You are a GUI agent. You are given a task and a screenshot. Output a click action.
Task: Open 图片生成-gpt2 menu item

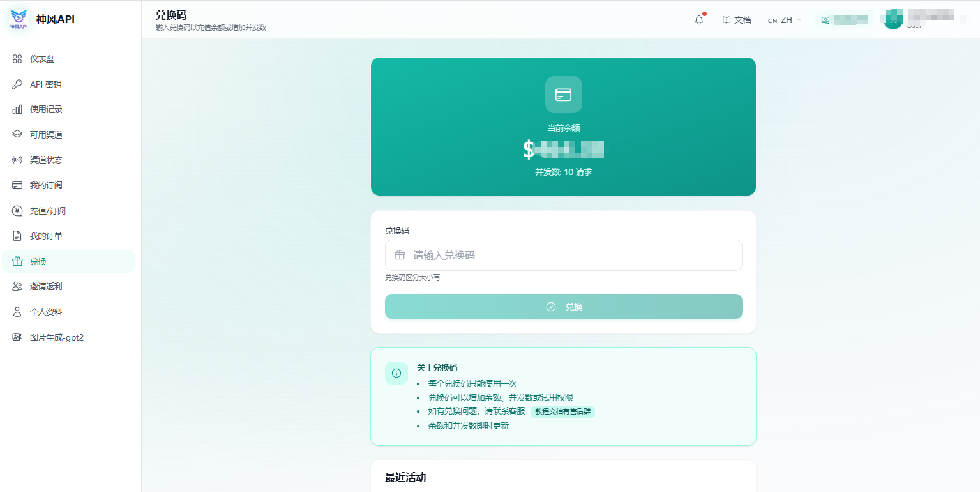coord(68,337)
